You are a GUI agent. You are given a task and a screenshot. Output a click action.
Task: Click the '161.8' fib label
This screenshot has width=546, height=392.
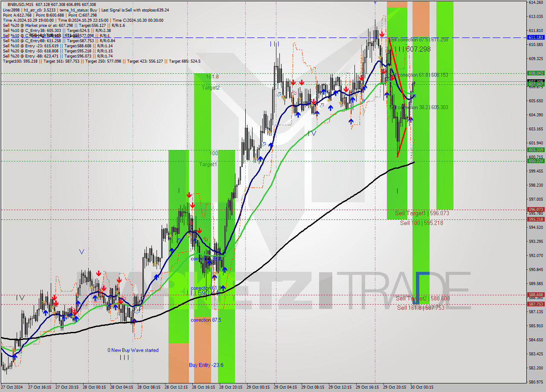tap(212, 77)
